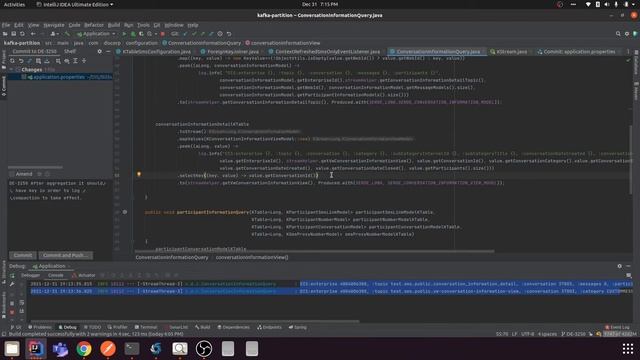Open the Terminal app from the dock

(x=132, y=349)
